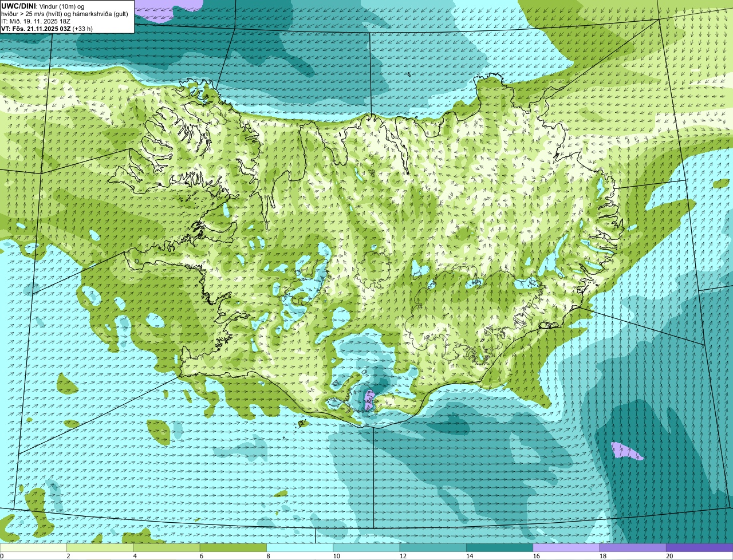This screenshot has height=560, width=733.
Task: Click the small Grímsey island north of Iceland
Action: pyautogui.click(x=410, y=74)
